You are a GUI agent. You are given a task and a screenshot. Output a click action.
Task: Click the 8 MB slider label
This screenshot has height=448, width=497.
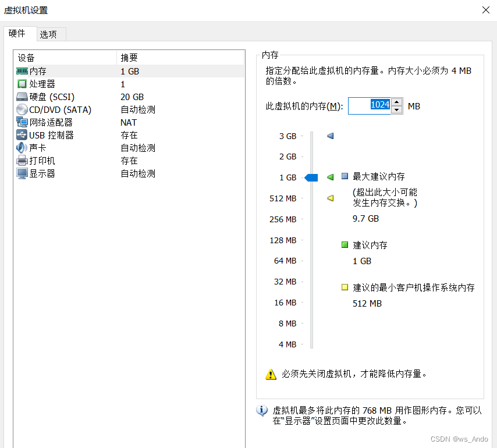tap(287, 323)
